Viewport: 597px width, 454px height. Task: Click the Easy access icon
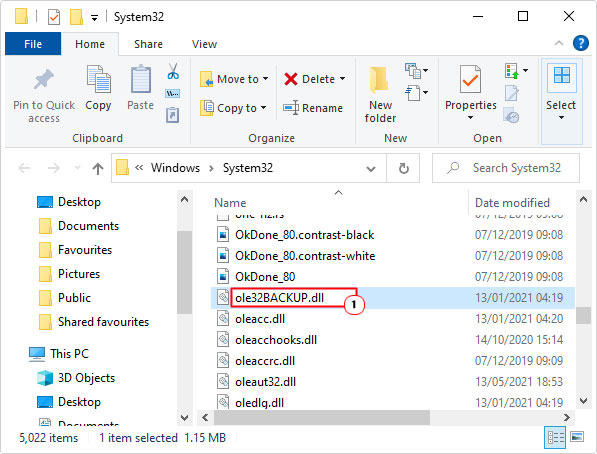[x=413, y=93]
